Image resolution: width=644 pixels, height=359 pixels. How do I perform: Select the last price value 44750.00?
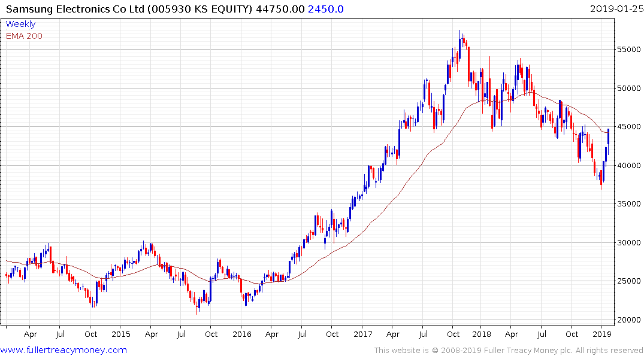pos(280,9)
